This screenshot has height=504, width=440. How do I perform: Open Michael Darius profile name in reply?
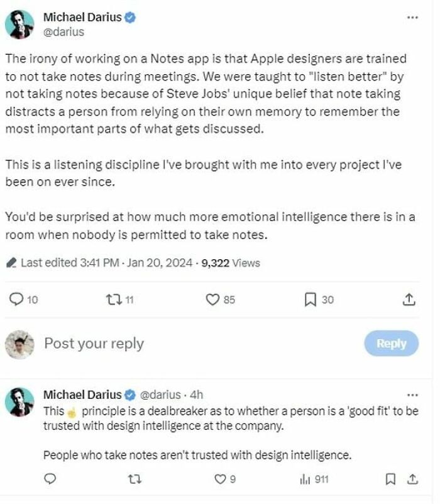[x=82, y=395]
